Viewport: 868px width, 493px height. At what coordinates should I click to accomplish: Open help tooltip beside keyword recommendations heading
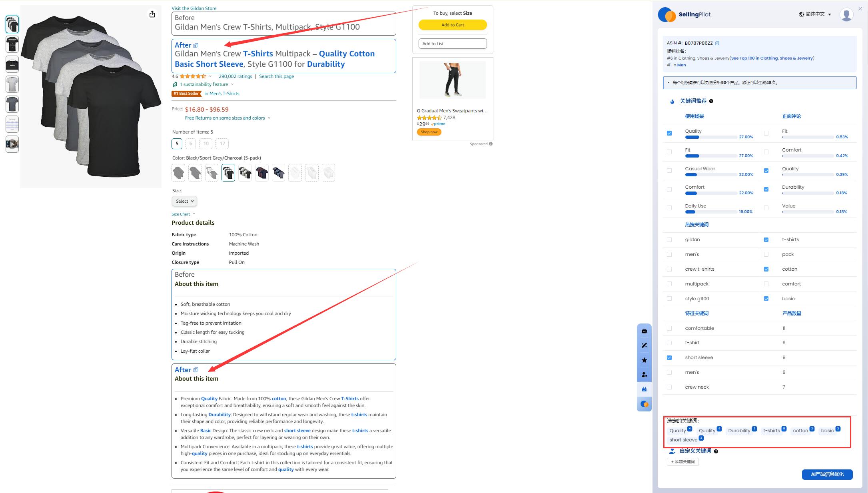pos(711,101)
